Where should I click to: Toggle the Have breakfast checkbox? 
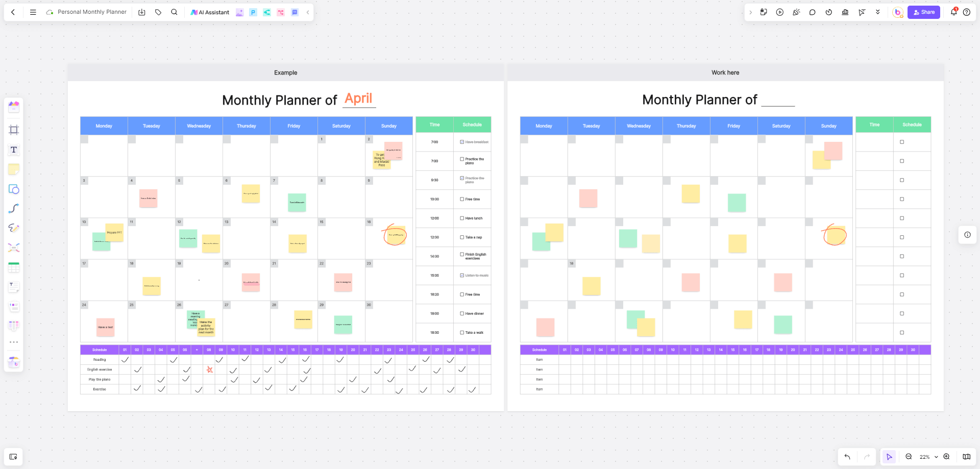pos(462,142)
